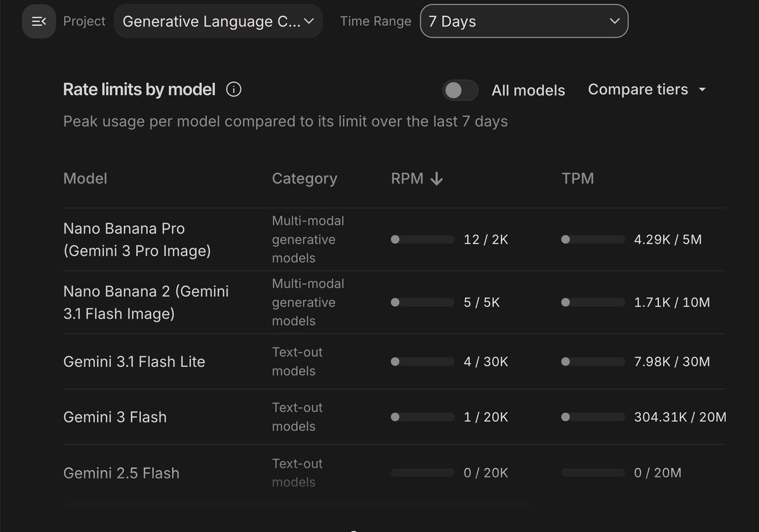759x532 pixels.
Task: Click the 1 / 20K RPM value
Action: pyautogui.click(x=486, y=418)
